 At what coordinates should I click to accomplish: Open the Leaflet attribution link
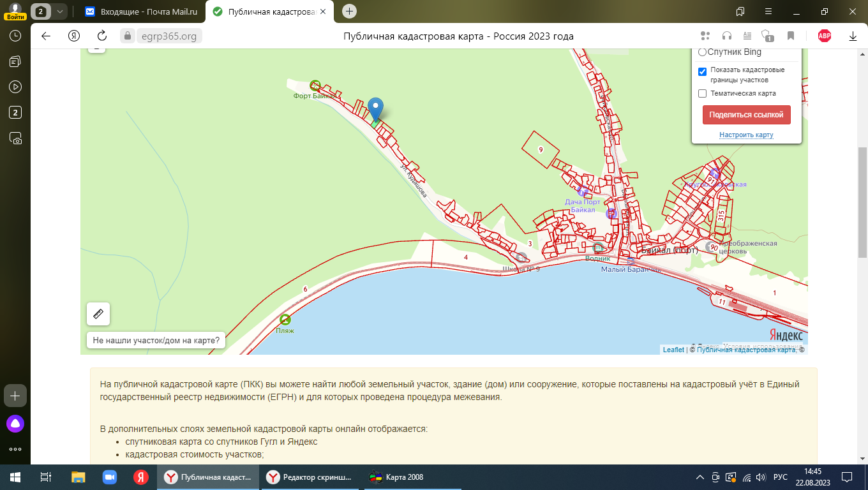coord(673,350)
